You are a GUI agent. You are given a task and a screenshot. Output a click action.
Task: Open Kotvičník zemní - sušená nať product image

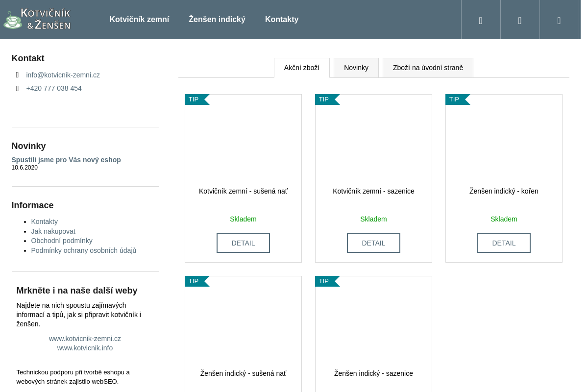tap(243, 142)
